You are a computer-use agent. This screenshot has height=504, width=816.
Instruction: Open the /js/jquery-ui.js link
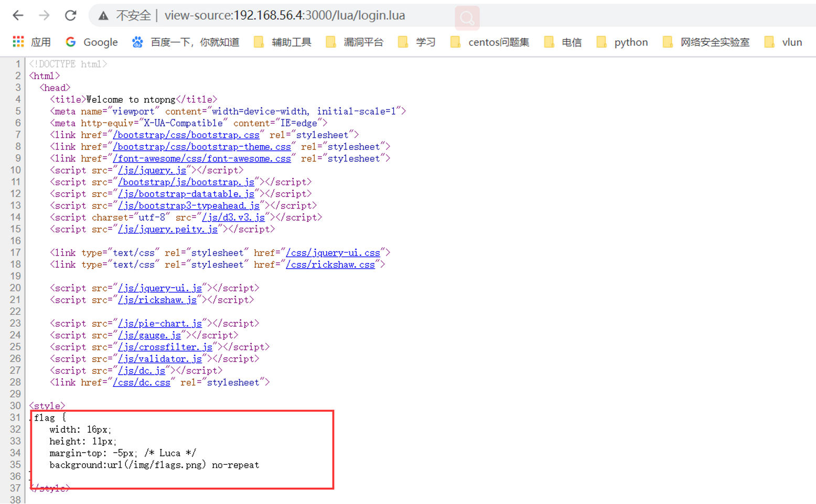tap(160, 288)
